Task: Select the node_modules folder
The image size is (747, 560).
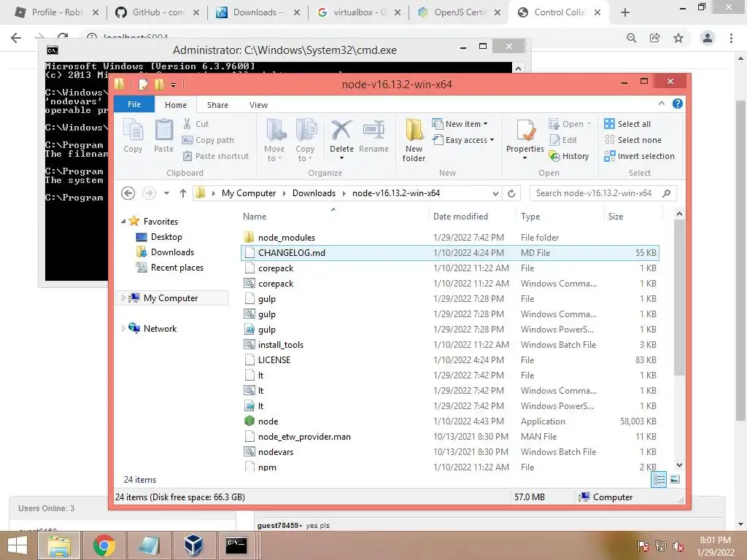Action: tap(449, 237)
